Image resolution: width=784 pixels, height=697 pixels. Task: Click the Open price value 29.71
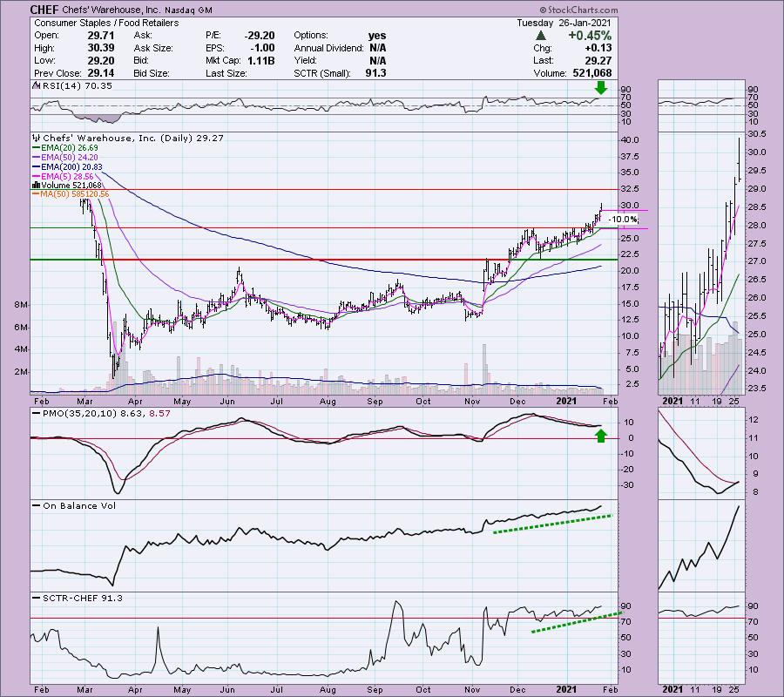101,36
